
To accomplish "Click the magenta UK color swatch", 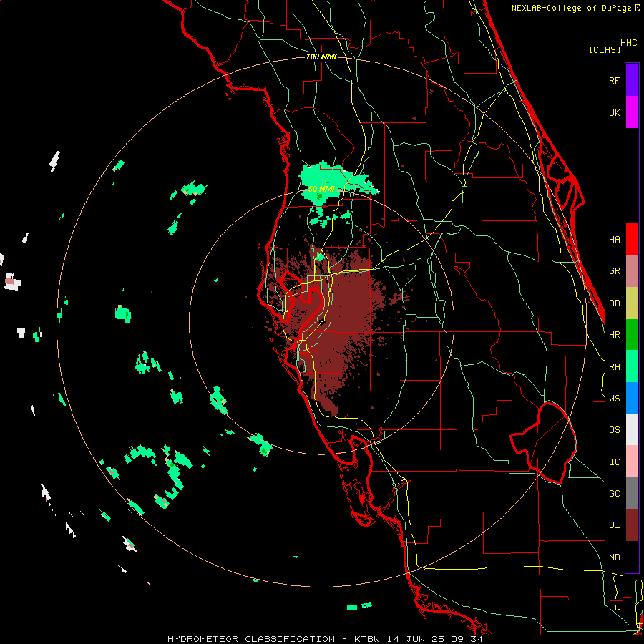I will tap(632, 112).
